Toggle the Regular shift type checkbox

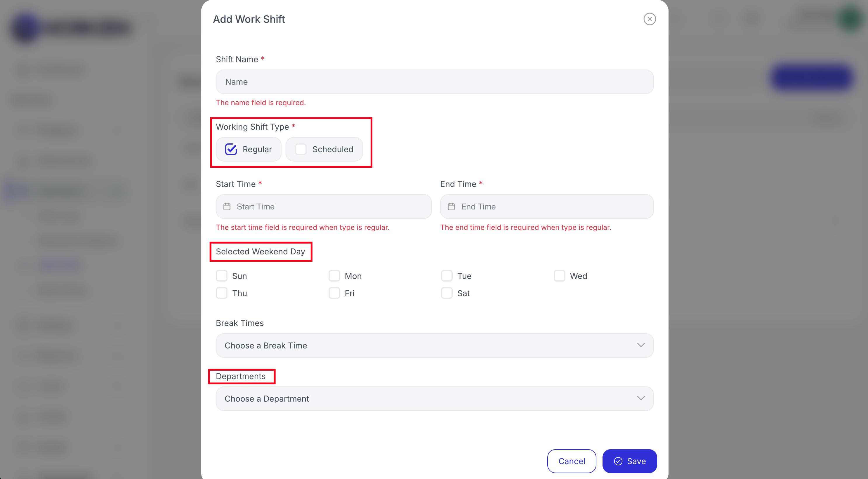point(231,149)
